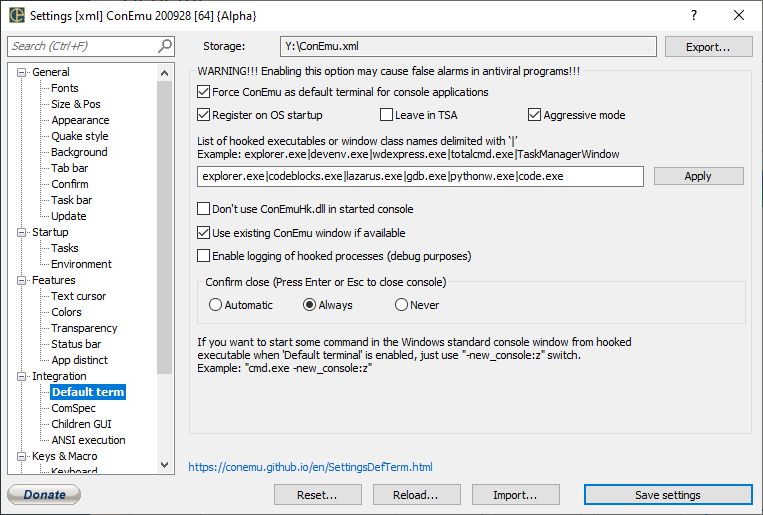Open the Transparency settings page
763x515 pixels.
84,329
